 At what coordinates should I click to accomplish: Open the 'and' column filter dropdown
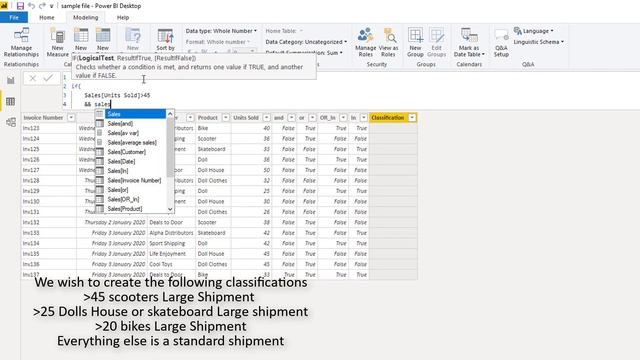pos(291,118)
